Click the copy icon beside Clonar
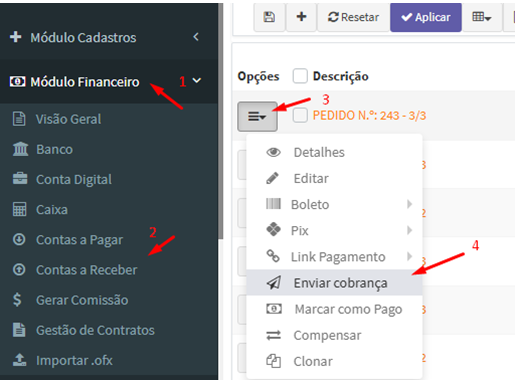Screen dimensions: 515x380 (x=273, y=361)
